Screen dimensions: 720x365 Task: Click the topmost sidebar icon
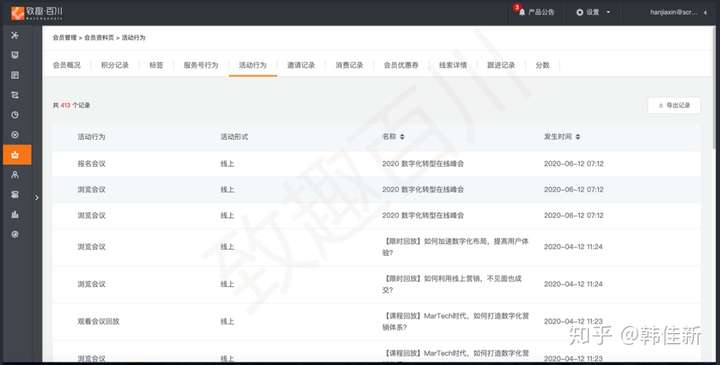click(x=15, y=35)
